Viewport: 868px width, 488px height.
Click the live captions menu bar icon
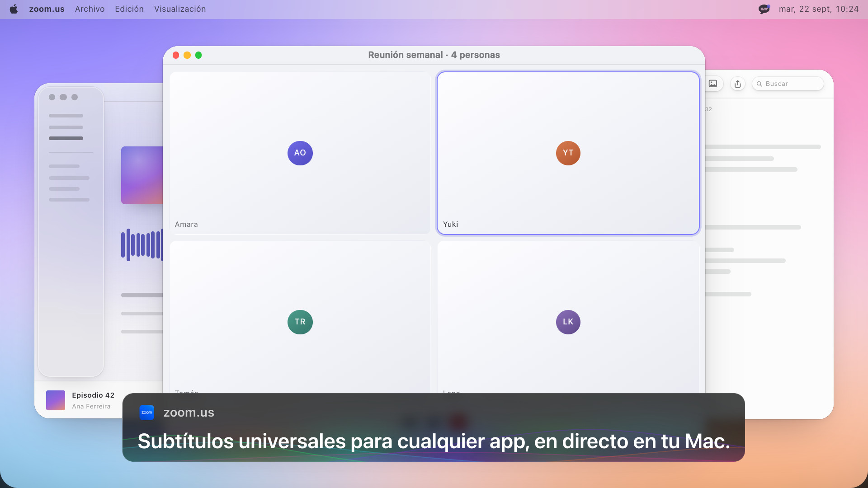764,9
